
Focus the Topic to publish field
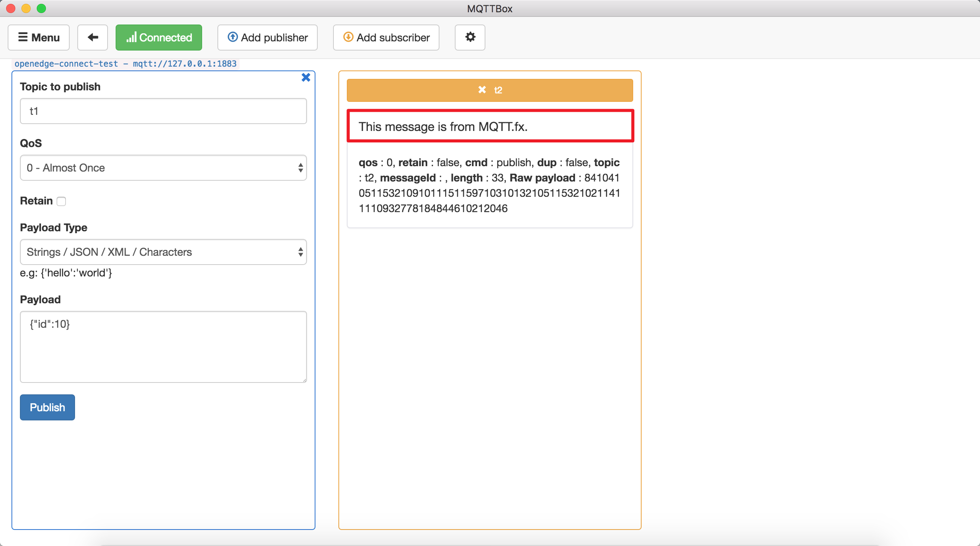pos(163,111)
